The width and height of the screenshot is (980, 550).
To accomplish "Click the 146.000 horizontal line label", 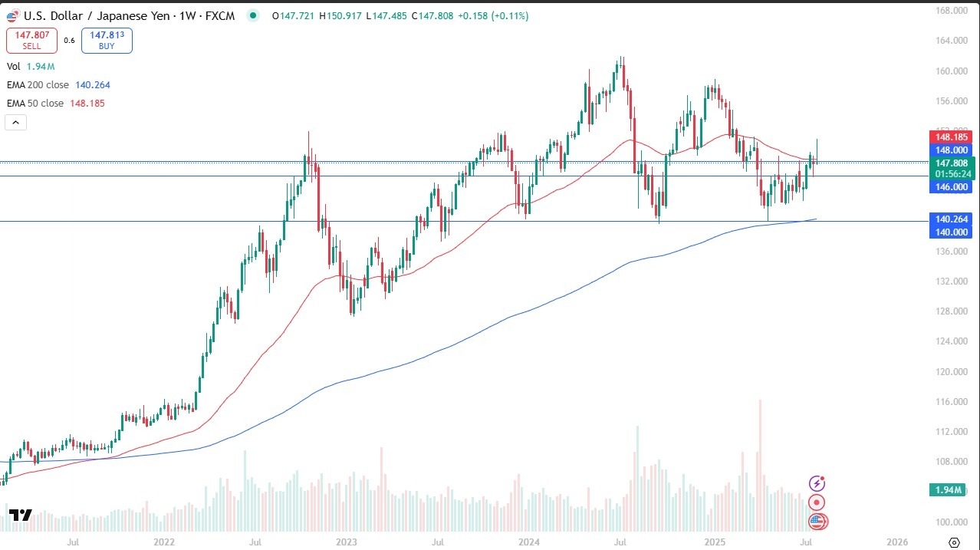I will click(950, 186).
